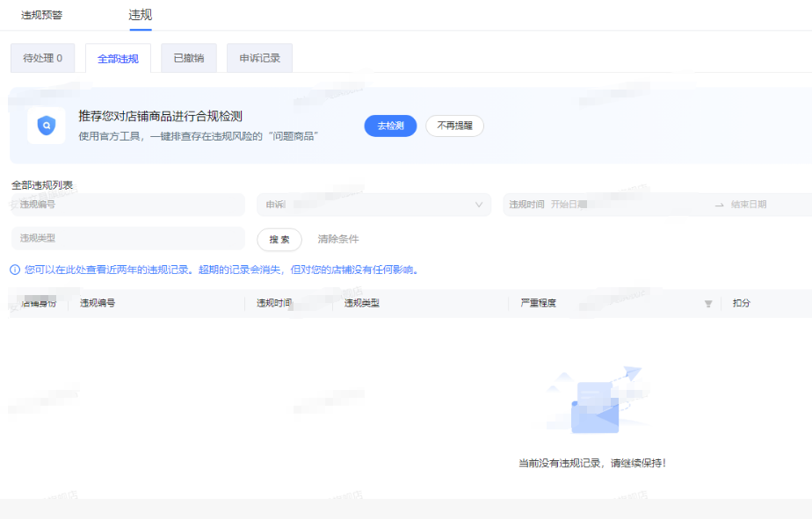Open the 待处理 0 tab

tap(42, 59)
